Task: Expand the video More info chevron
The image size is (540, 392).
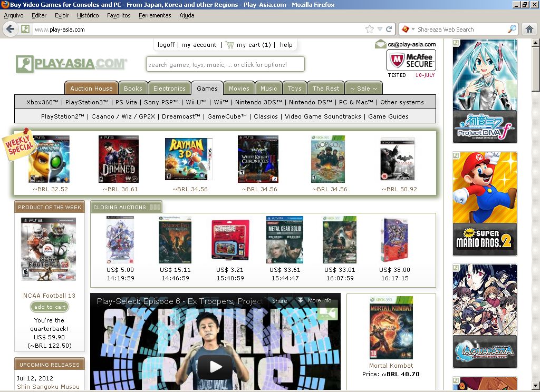Action: 301,301
